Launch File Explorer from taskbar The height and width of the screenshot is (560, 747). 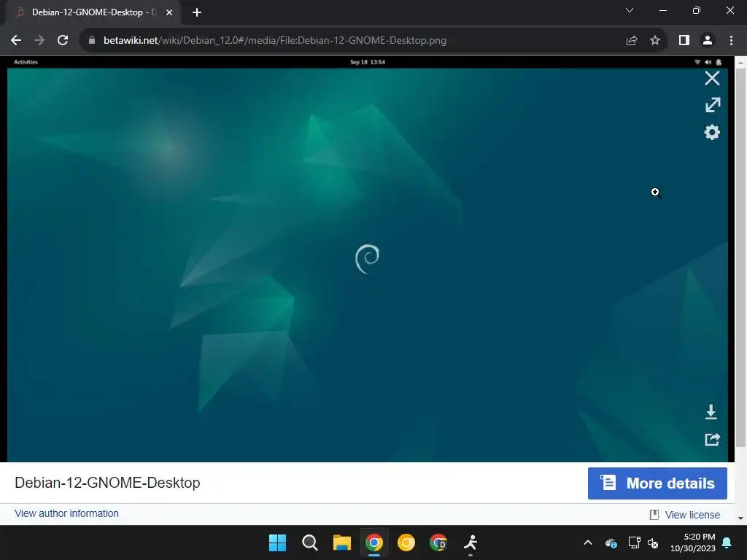coord(341,542)
